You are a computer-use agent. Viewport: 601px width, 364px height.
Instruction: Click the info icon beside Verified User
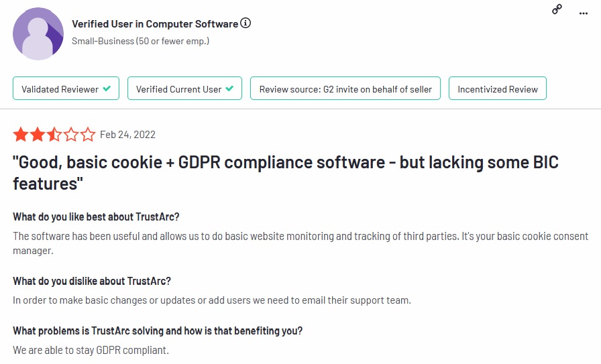click(245, 23)
